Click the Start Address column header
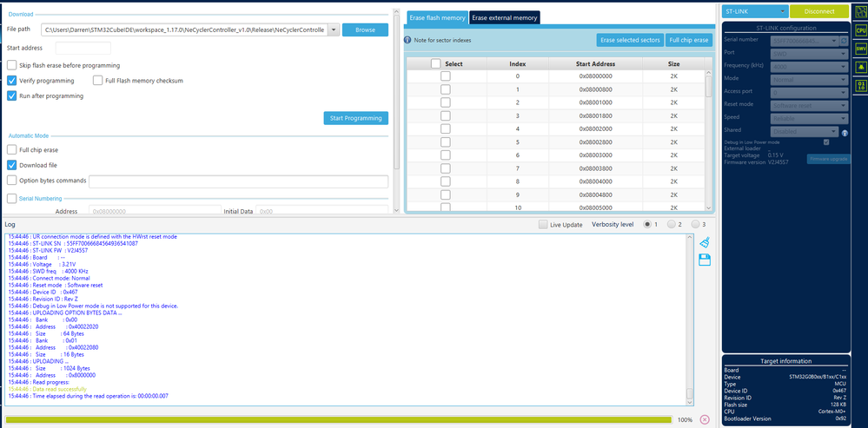 pyautogui.click(x=595, y=64)
